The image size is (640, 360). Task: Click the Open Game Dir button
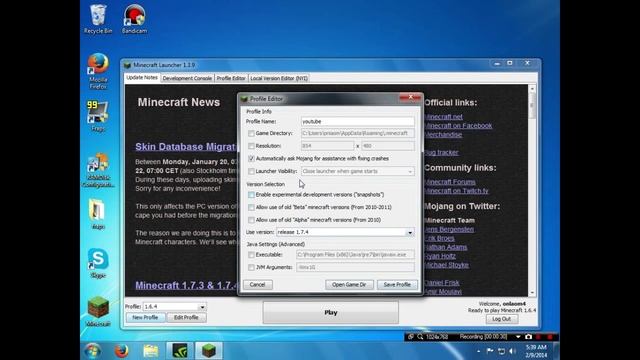click(349, 284)
